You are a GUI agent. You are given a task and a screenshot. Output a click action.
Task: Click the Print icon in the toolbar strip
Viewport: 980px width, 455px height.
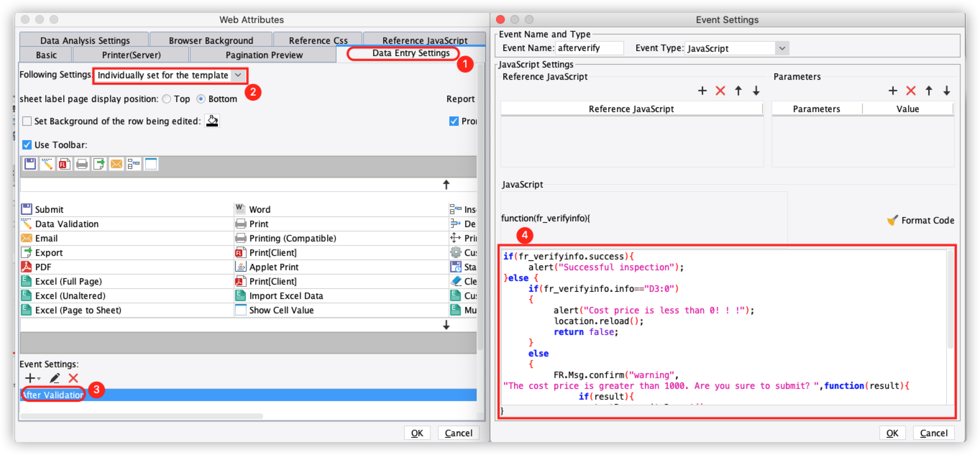81,164
